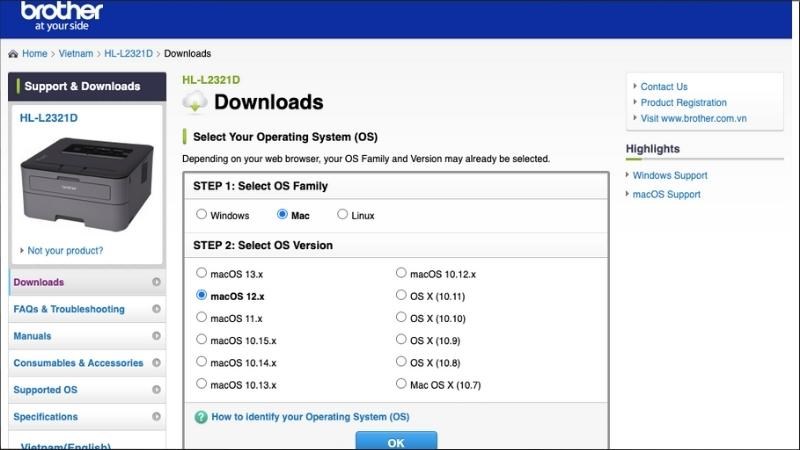Click the green help question mark icon
Screen dimensions: 800x450
201,417
